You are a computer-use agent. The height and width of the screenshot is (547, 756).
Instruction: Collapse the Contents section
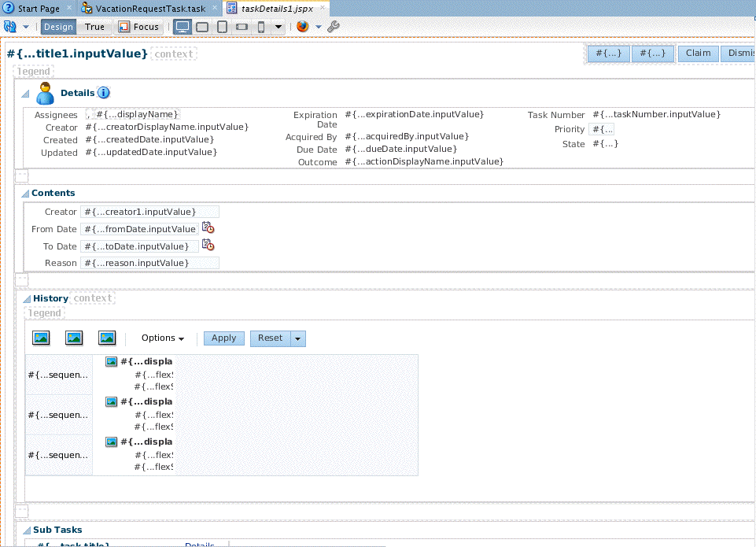(x=25, y=194)
